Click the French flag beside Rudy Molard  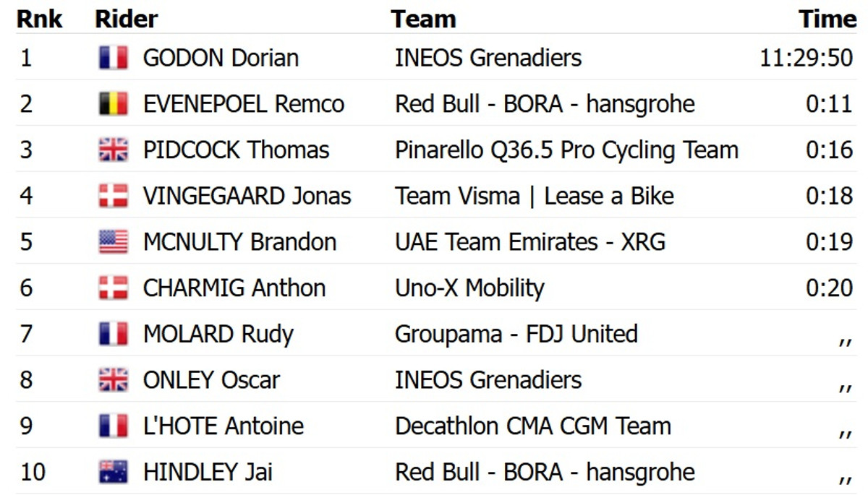point(113,334)
